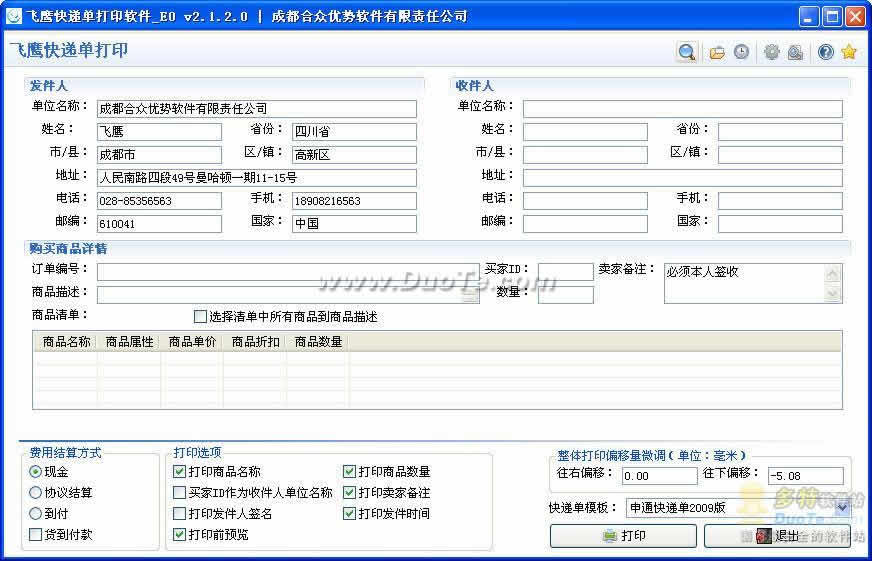Click sender 省份 field containing 四川省
Viewport: 872px width, 561px height.
point(354,131)
